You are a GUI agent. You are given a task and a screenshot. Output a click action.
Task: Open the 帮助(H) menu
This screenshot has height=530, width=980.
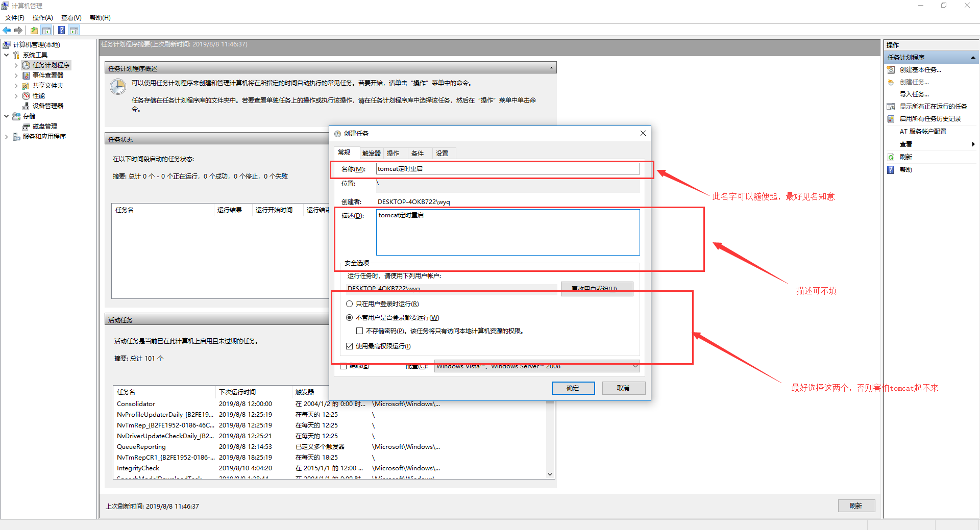coord(100,18)
